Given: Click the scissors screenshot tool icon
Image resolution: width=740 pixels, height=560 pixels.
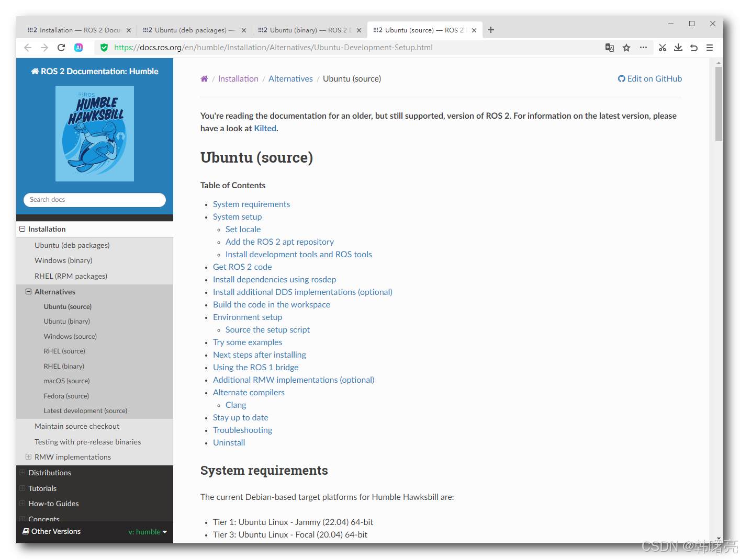Looking at the screenshot, I should (x=663, y=48).
